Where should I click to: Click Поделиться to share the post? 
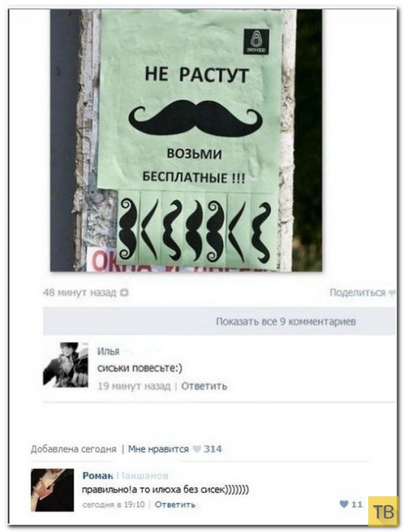pos(358,293)
